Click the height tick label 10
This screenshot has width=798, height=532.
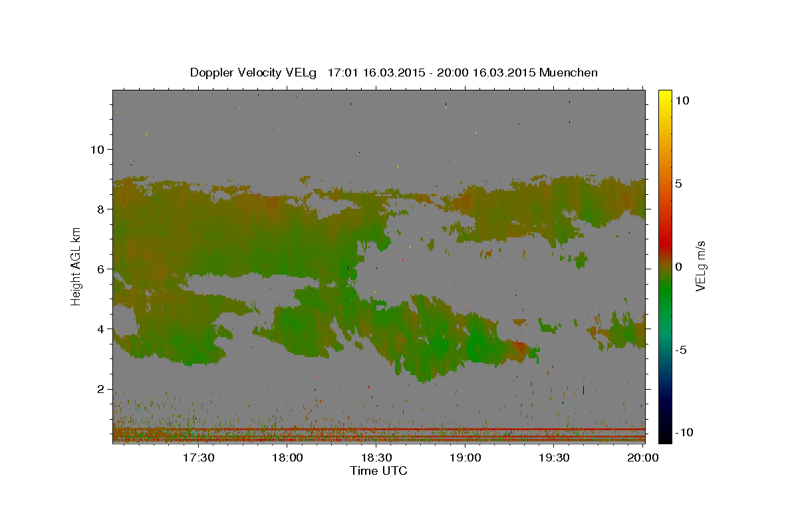(96, 149)
